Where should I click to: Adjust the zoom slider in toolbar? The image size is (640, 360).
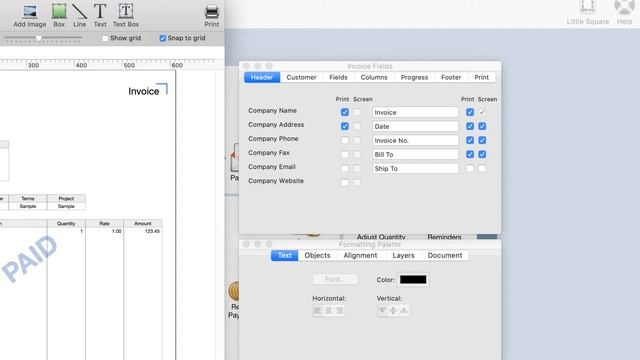pyautogui.click(x=39, y=38)
